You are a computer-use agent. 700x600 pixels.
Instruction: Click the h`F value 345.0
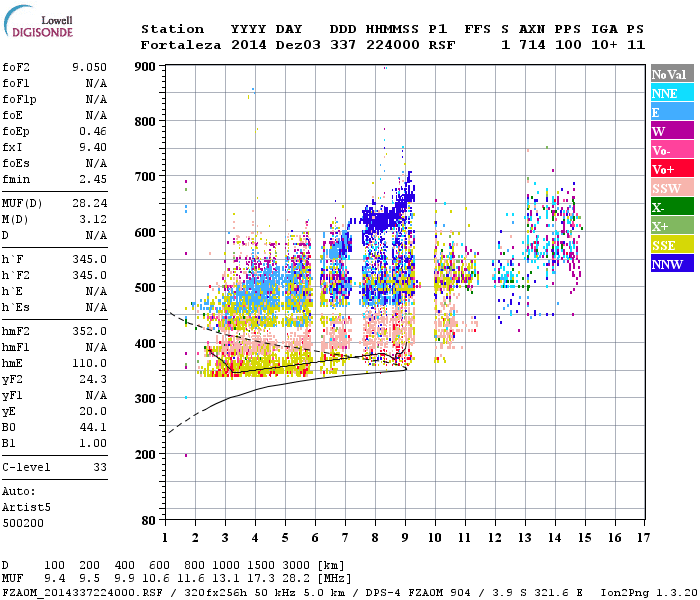89,259
